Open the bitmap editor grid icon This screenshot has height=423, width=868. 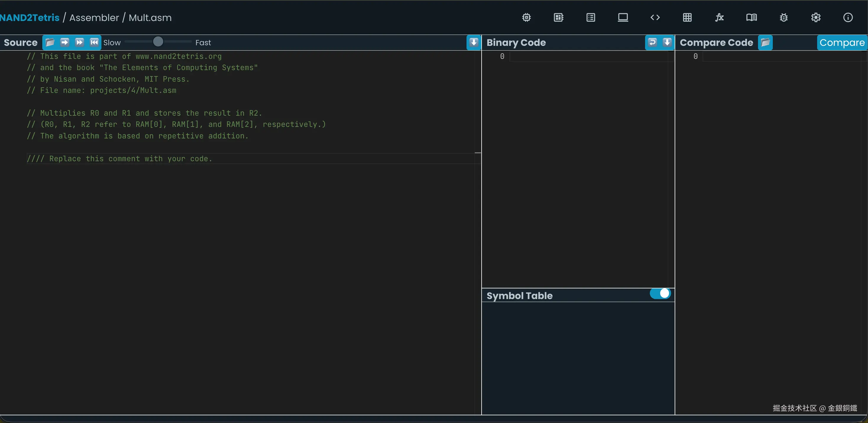(687, 17)
